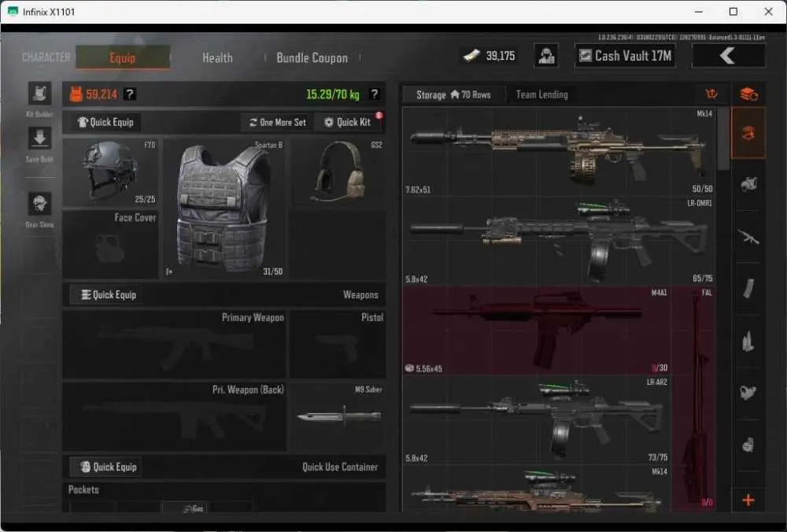Open the player profile icon near the cash balance
787x532 pixels.
click(x=546, y=56)
